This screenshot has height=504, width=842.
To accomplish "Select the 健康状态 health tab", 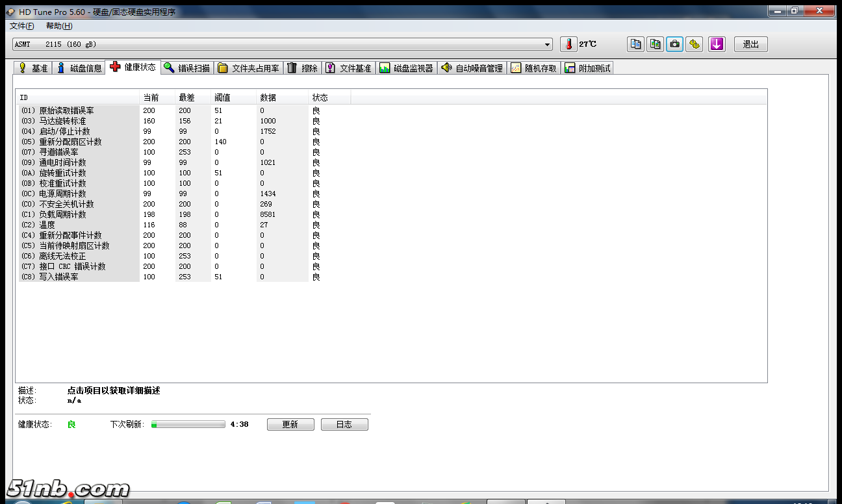I will [133, 67].
